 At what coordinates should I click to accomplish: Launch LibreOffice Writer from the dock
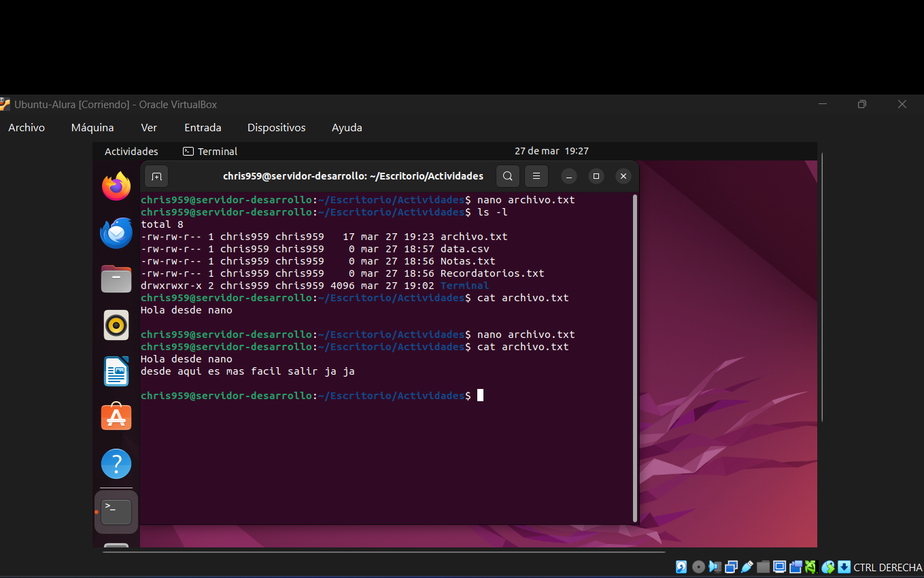point(116,371)
